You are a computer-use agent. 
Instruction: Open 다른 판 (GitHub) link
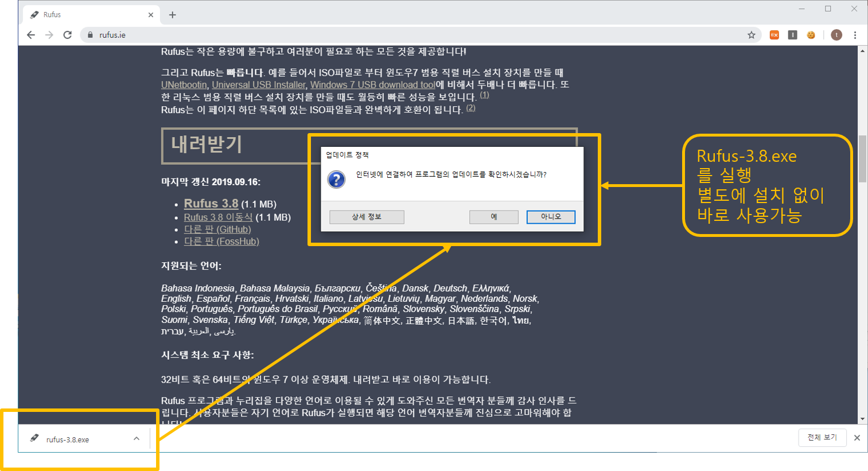pos(217,229)
